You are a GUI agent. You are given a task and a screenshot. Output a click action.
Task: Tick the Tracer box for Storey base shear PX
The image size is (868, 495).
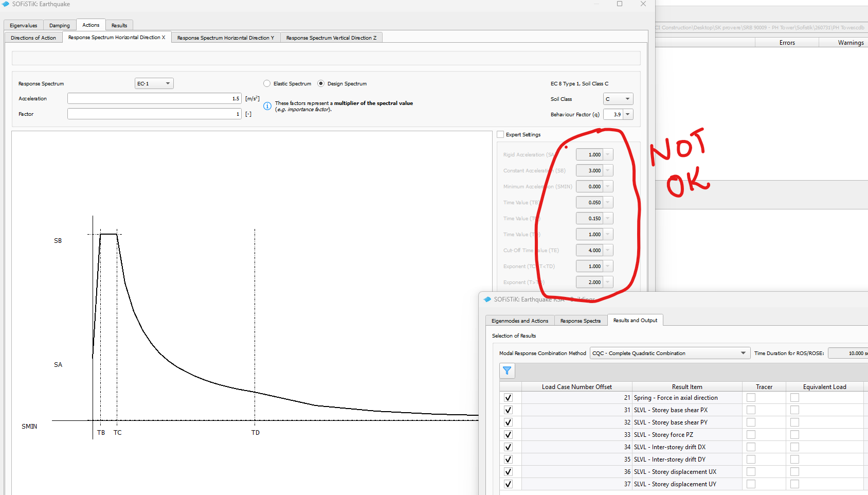coord(751,410)
